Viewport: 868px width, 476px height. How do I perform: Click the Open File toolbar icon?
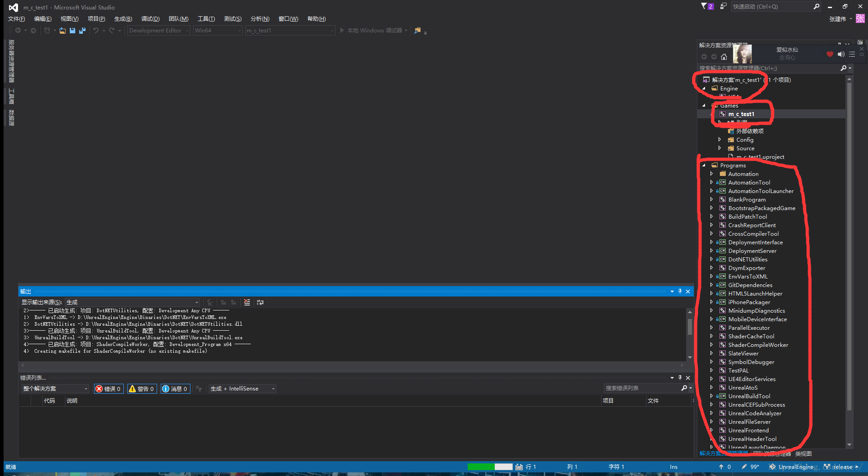63,31
